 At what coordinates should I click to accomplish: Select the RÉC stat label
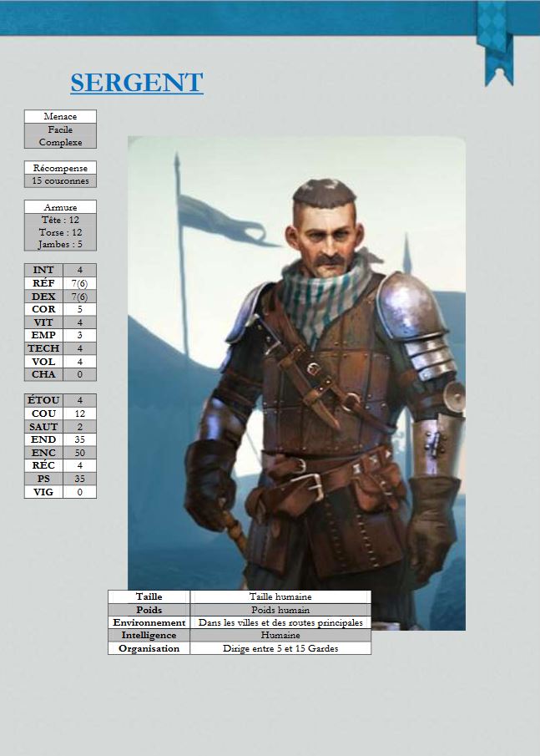(43, 465)
